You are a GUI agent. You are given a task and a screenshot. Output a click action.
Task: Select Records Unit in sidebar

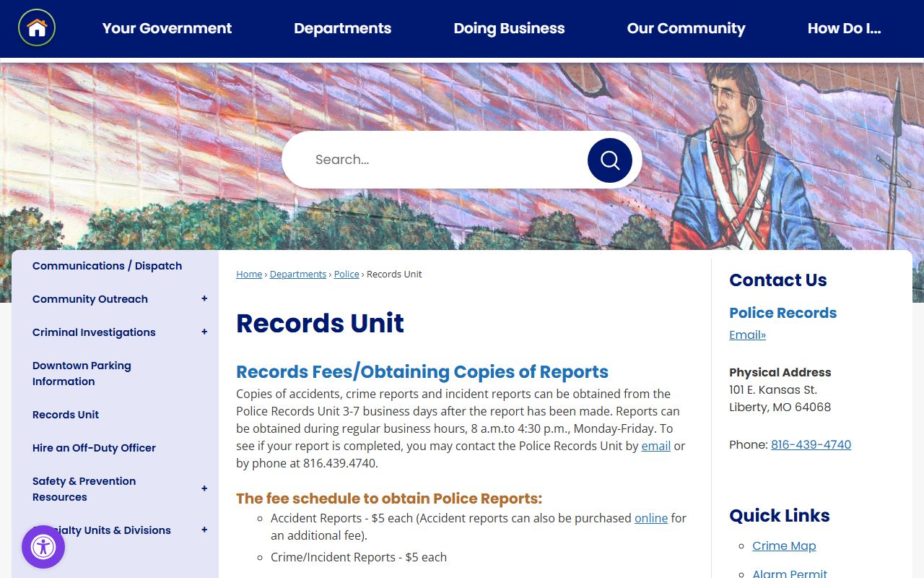coord(66,415)
